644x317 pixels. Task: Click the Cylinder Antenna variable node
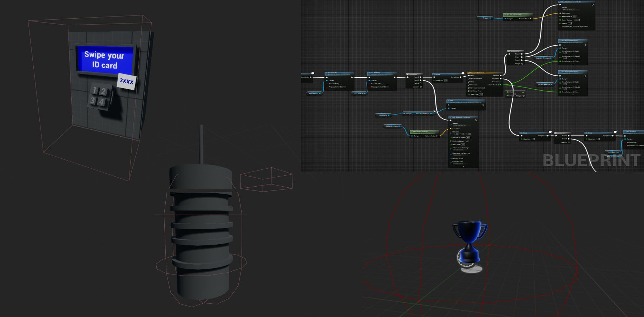[543, 58]
